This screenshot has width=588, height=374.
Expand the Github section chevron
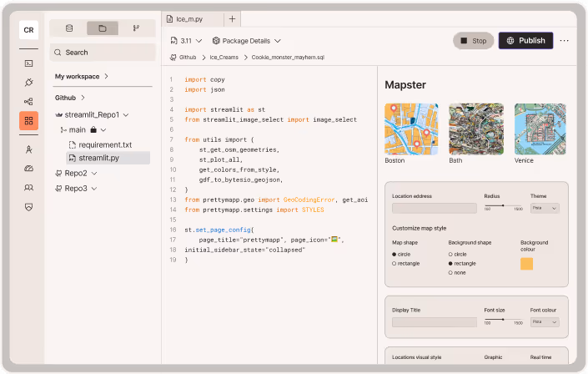[83, 98]
